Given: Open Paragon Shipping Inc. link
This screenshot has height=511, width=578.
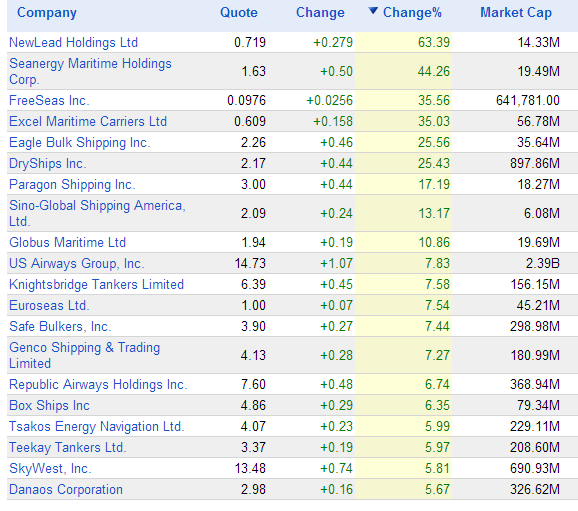Looking at the screenshot, I should (x=72, y=184).
